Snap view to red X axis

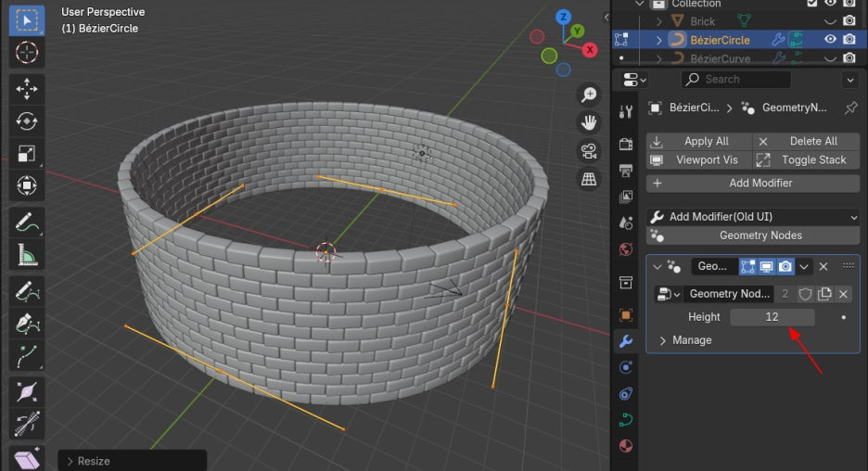[x=590, y=50]
